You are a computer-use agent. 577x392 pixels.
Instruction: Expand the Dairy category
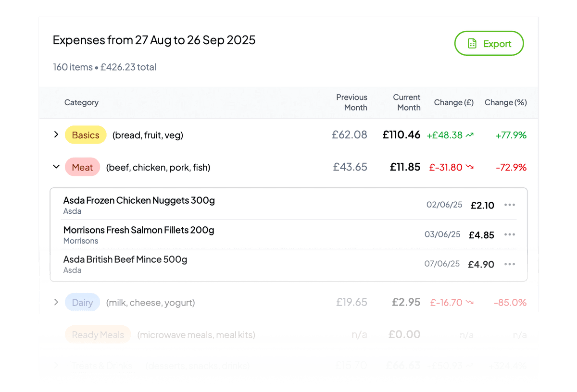pos(56,302)
